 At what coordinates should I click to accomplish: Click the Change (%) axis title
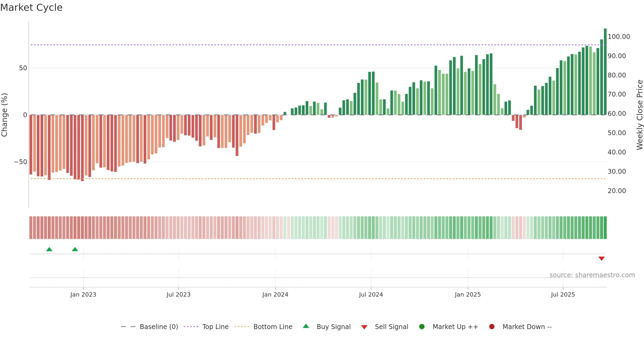[x=4, y=115]
